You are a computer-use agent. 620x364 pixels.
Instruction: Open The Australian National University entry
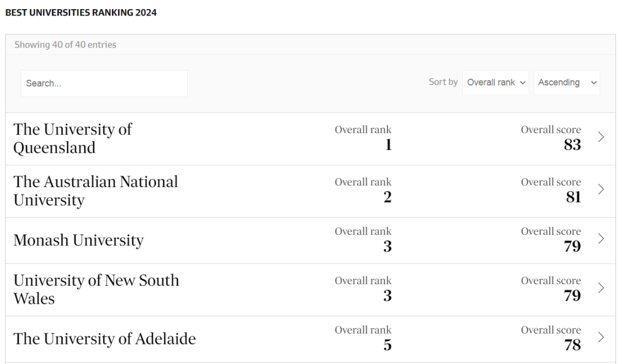coord(95,191)
